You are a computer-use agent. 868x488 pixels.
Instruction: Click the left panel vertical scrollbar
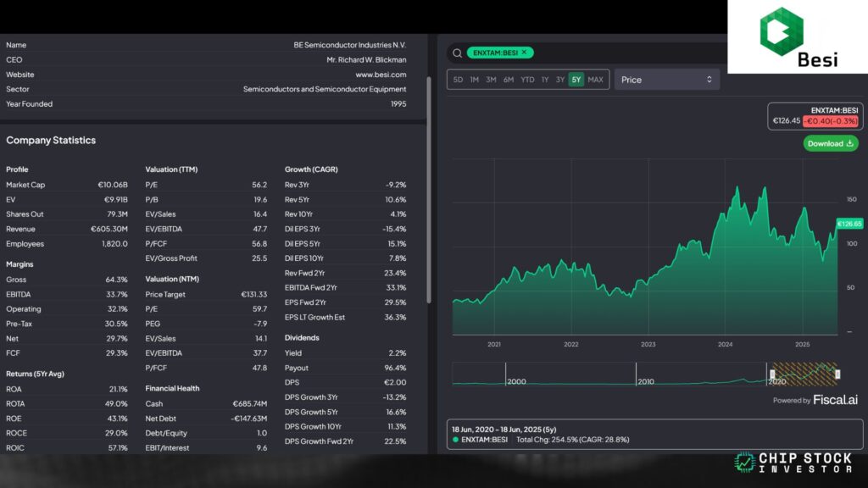428,190
